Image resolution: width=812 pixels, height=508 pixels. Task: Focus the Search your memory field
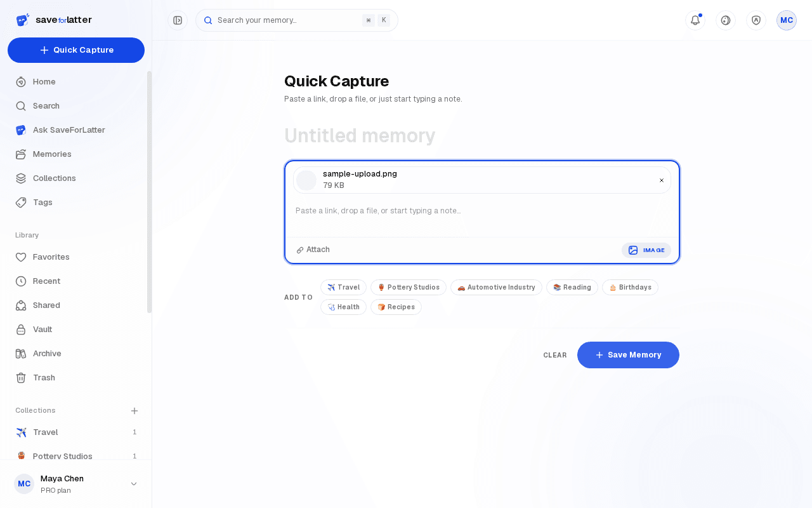tap(297, 20)
